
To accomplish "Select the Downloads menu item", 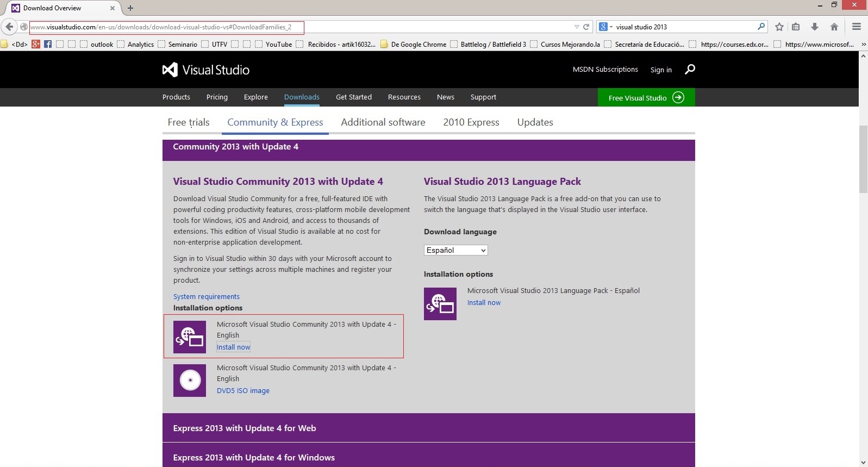I will 302,97.
